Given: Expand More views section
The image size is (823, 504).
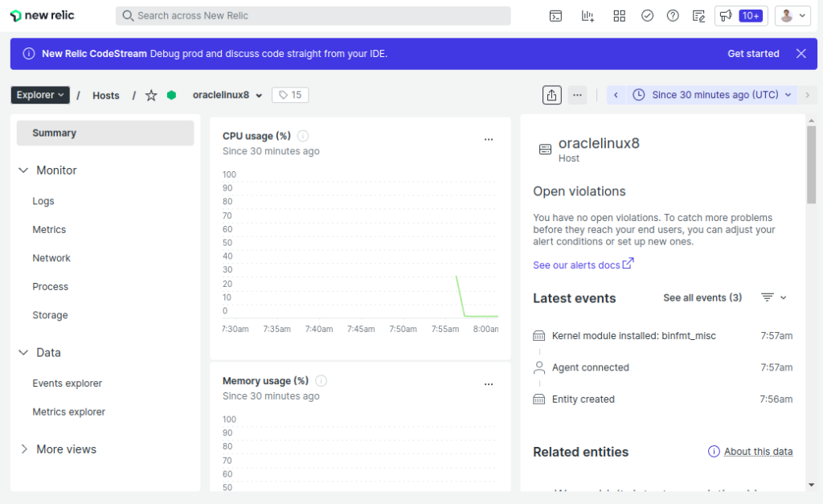Looking at the screenshot, I should point(58,449).
